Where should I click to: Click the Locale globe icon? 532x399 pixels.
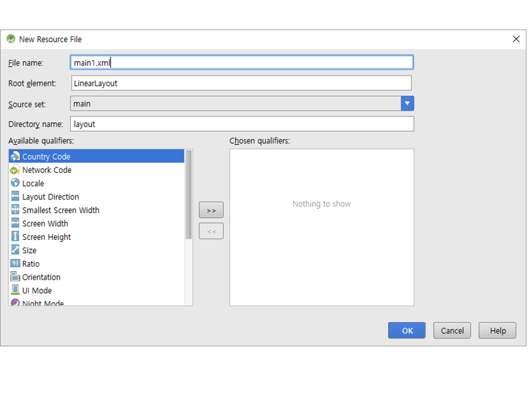click(x=15, y=183)
